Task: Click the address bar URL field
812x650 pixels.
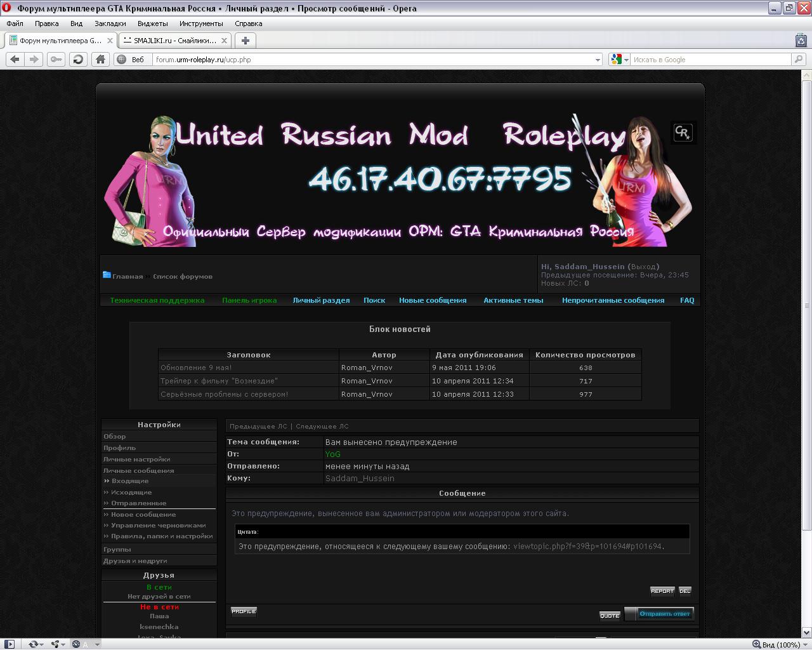Action: click(373, 60)
